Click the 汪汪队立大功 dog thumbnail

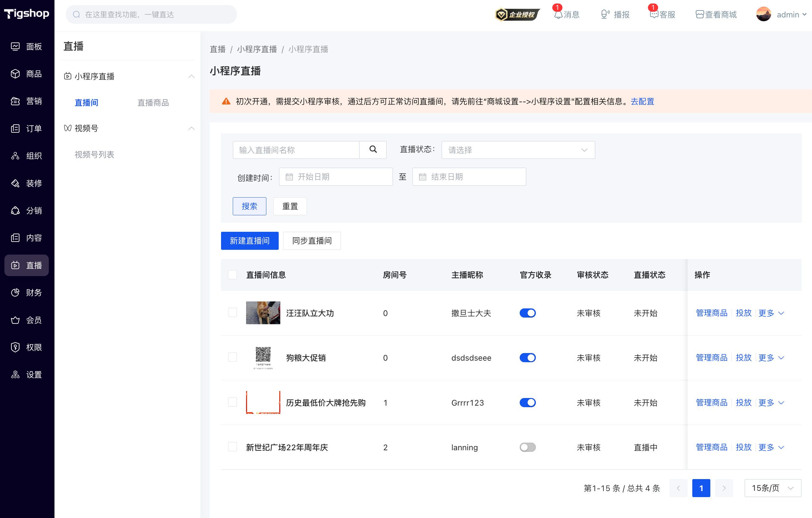tap(263, 313)
